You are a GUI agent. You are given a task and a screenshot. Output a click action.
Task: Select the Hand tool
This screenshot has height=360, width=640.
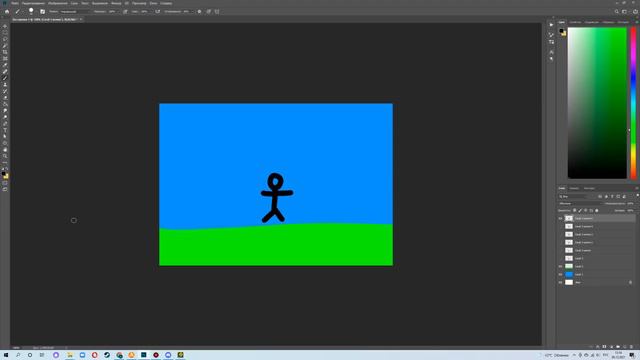point(5,150)
